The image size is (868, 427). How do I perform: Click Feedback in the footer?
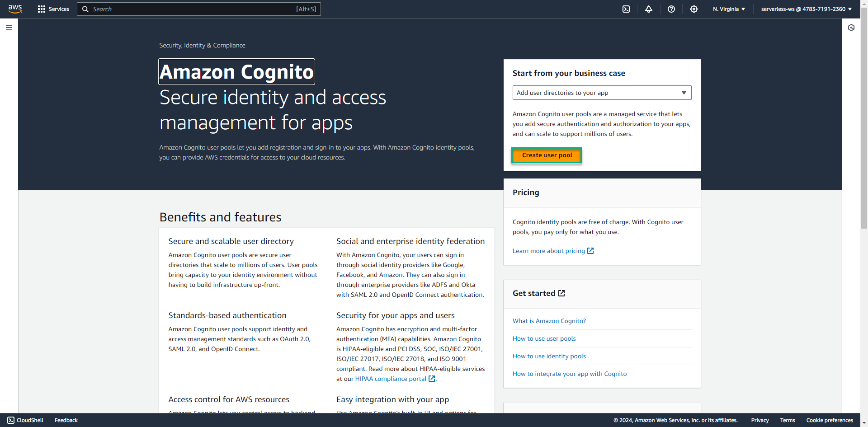point(66,420)
